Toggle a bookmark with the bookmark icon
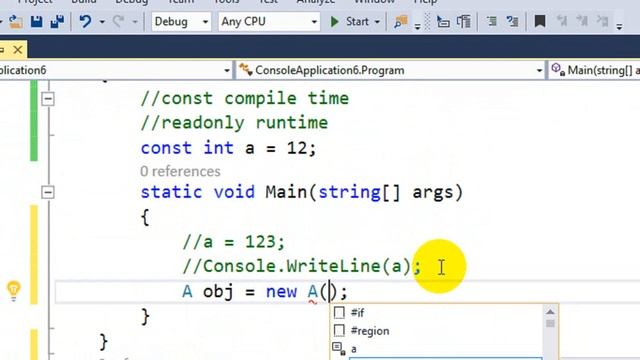 click(540, 21)
